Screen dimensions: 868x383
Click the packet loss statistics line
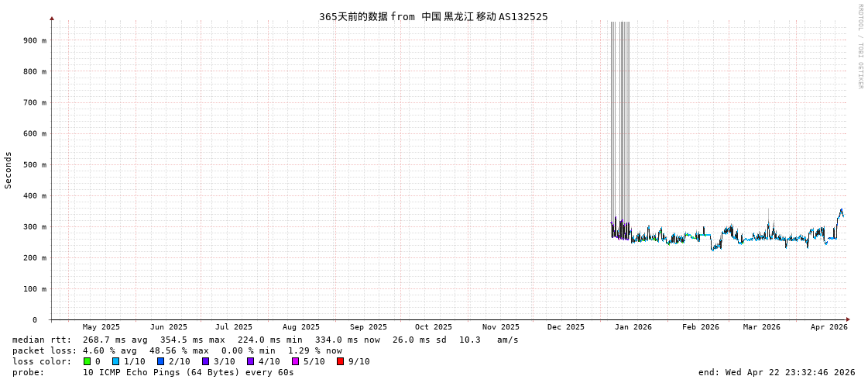177,350
